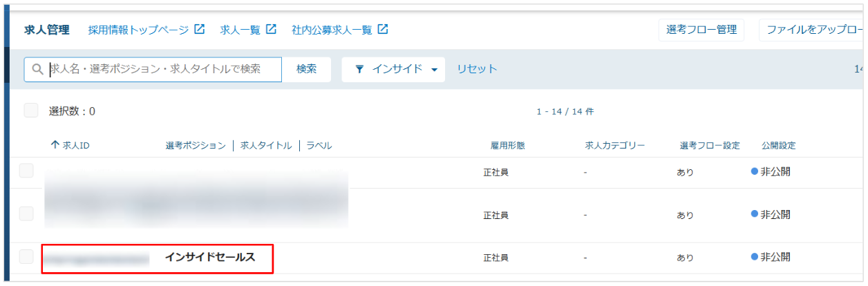Sort by the 求人タイトル column header
Viewport: 868px width, 286px height.
tap(266, 146)
